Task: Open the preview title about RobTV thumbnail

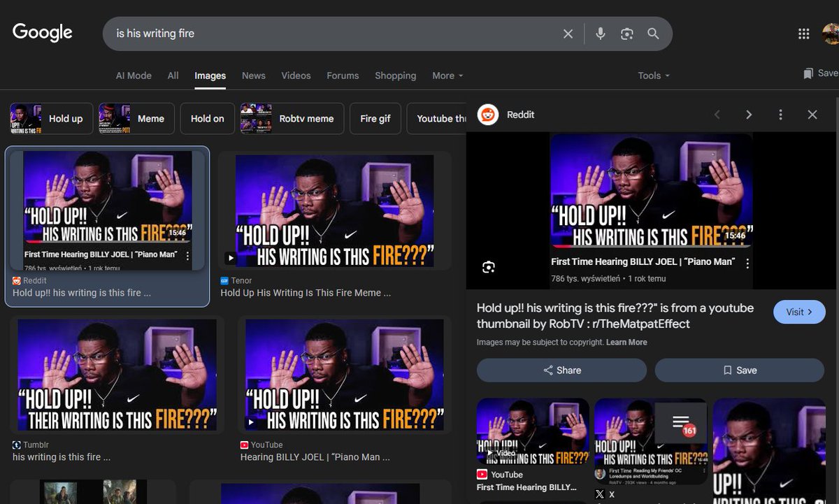Action: (x=615, y=316)
